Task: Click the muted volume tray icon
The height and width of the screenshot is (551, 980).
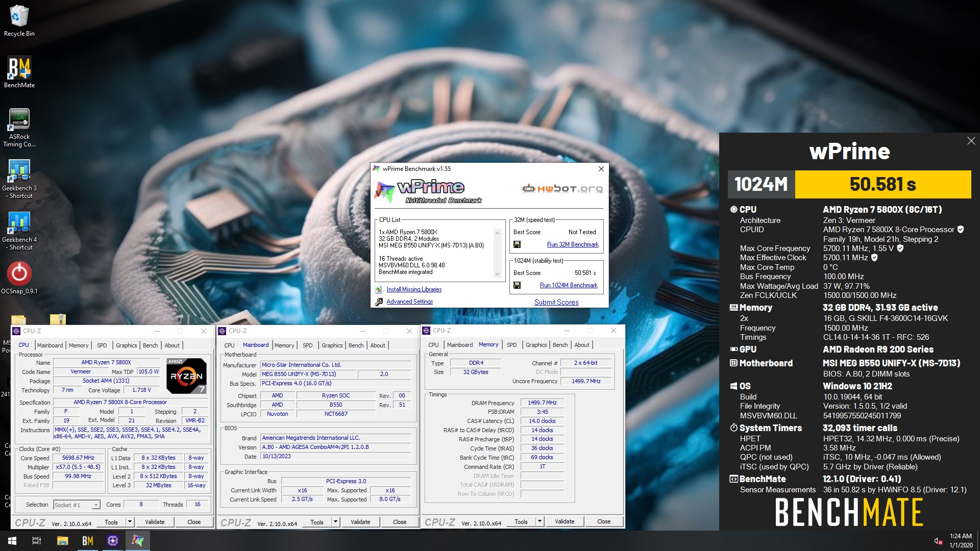Action: tap(938, 541)
